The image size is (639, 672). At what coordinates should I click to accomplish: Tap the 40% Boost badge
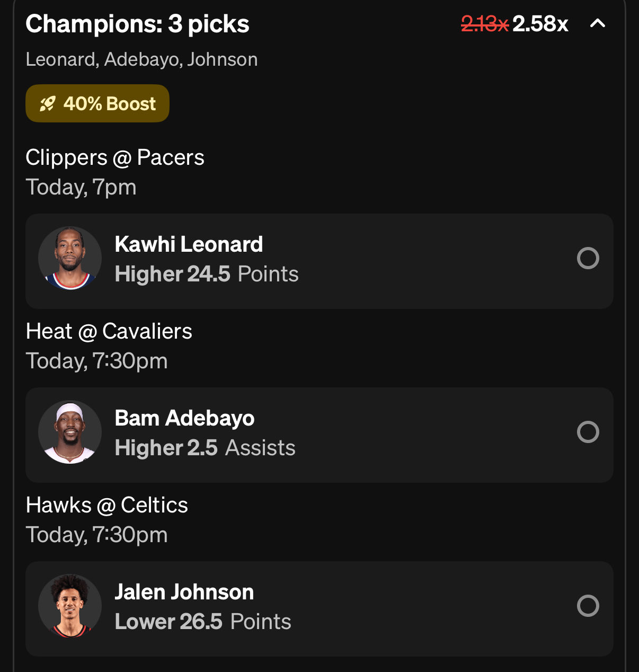coord(97,104)
